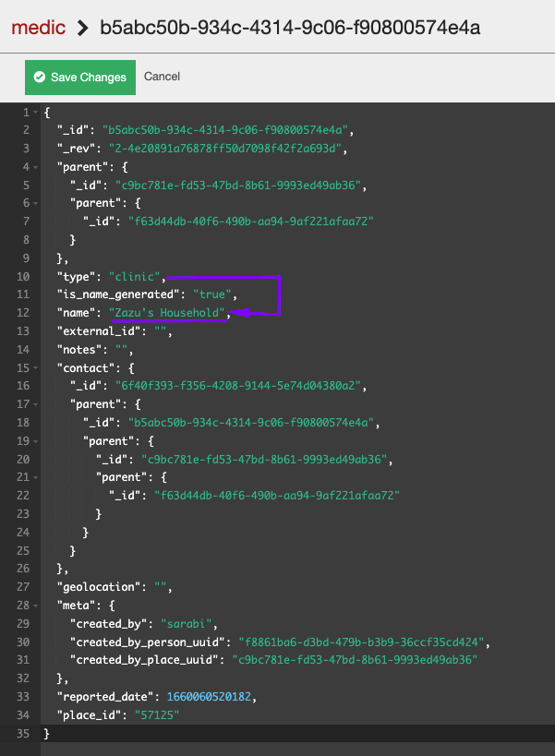555x756 pixels.
Task: Collapse the parent object on line 4
Action: [36, 167]
